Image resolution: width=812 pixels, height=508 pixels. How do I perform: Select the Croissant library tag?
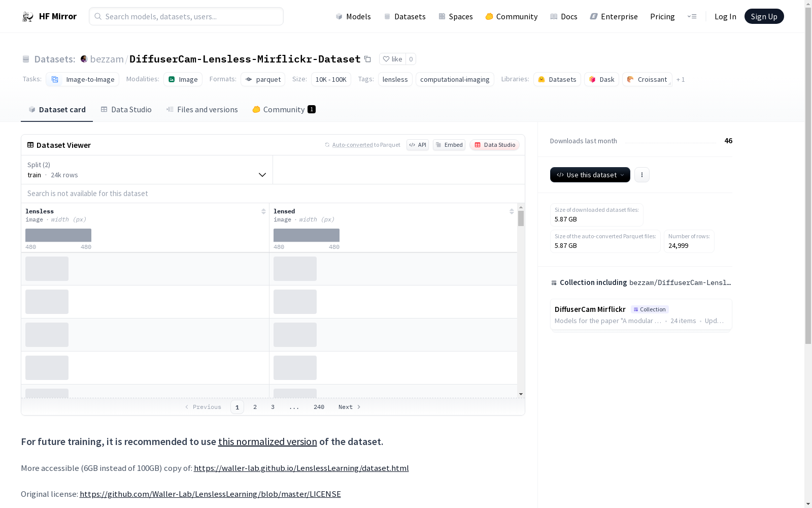coord(647,79)
